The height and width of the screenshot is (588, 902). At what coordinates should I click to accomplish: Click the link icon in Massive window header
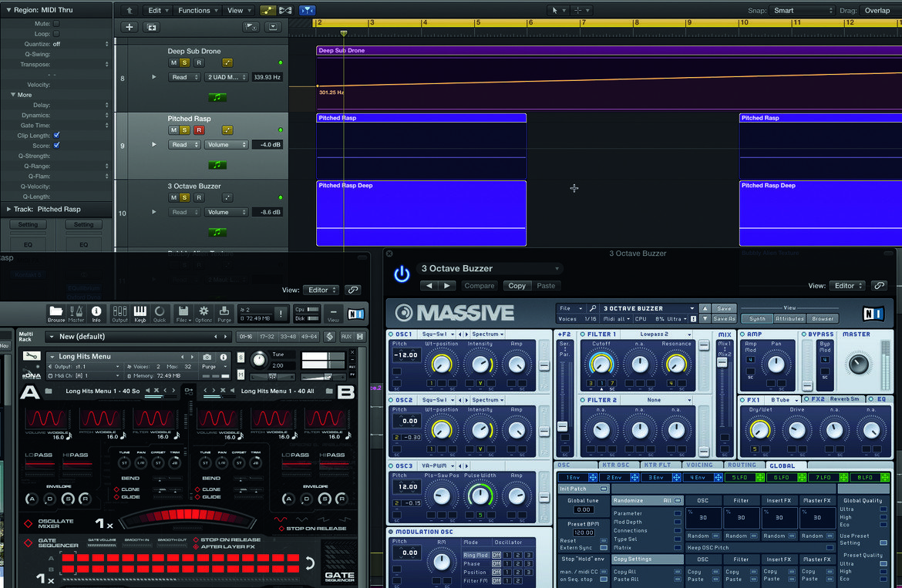click(x=879, y=286)
